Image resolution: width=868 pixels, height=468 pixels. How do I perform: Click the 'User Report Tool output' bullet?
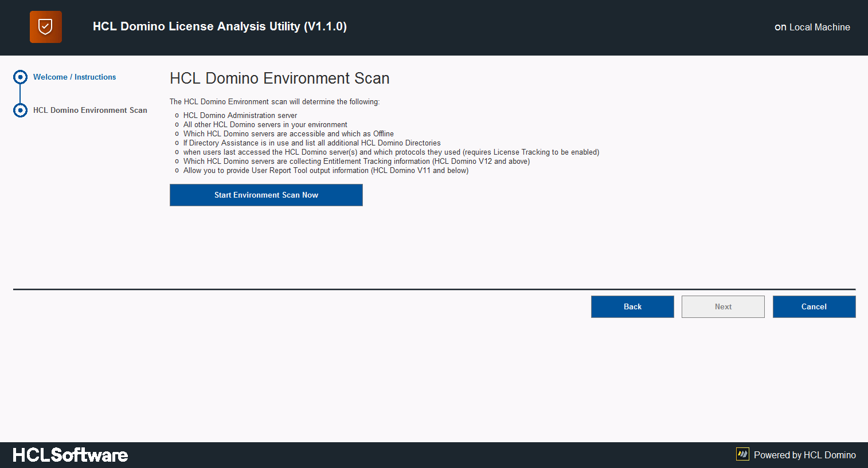coord(326,170)
